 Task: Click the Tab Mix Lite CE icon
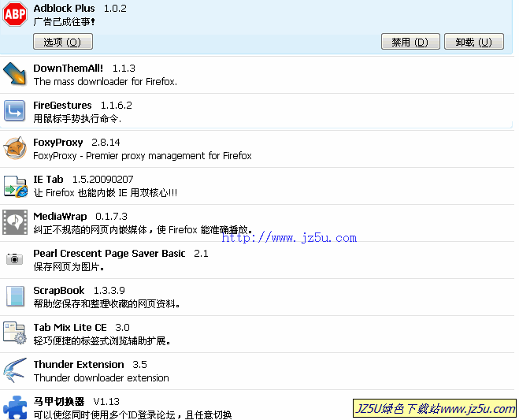point(15,333)
